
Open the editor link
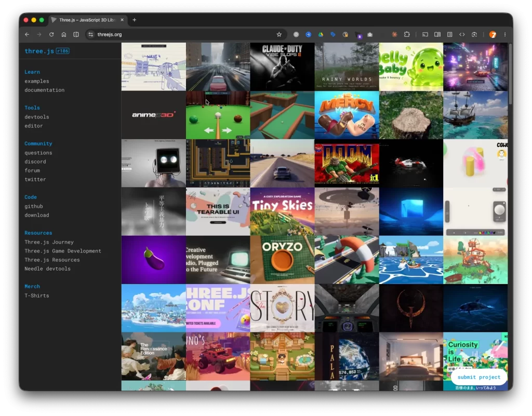(34, 126)
